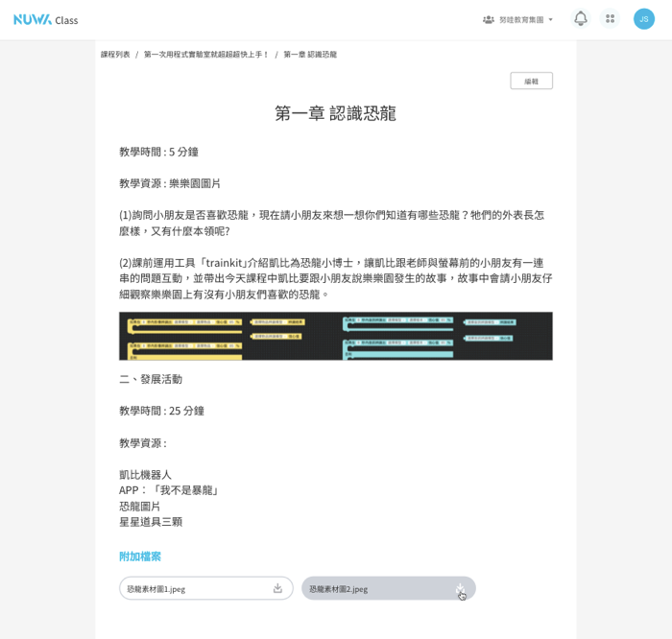Click the 第一章 認識恐龍 page title
The height and width of the screenshot is (639, 672).
[x=335, y=113]
